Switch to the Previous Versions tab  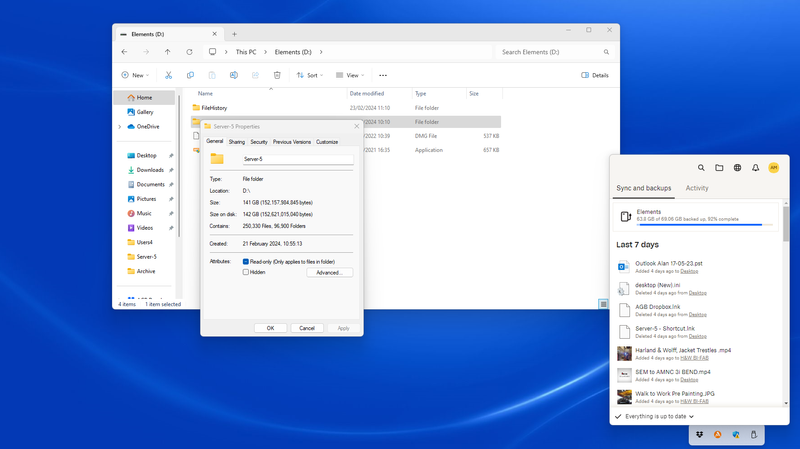pyautogui.click(x=292, y=142)
